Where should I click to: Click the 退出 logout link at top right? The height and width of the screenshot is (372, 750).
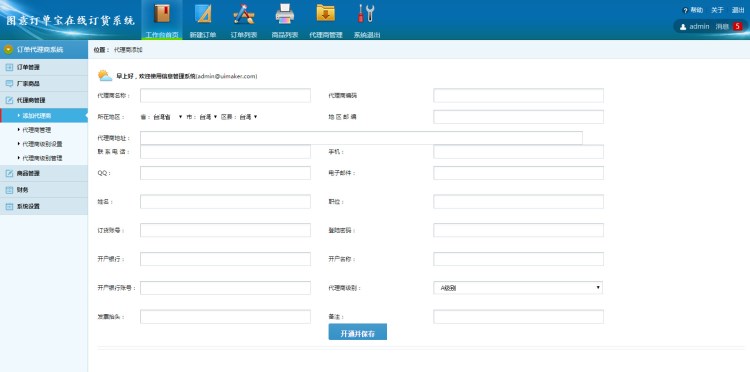point(738,10)
